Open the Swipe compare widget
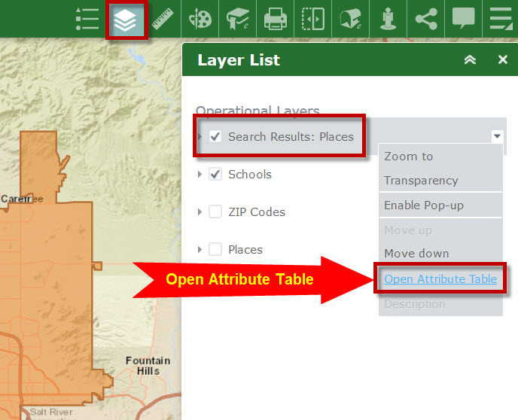This screenshot has height=420, width=518. click(x=313, y=19)
